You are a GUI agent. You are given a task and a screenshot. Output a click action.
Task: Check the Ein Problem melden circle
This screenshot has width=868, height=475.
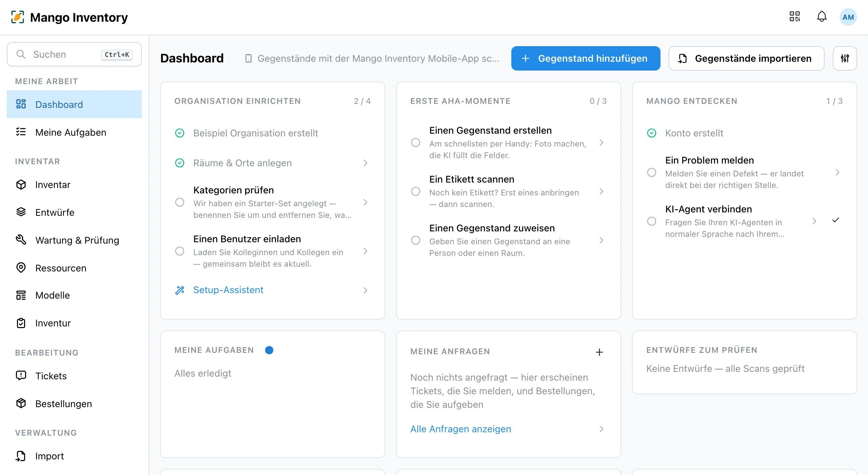(x=652, y=173)
